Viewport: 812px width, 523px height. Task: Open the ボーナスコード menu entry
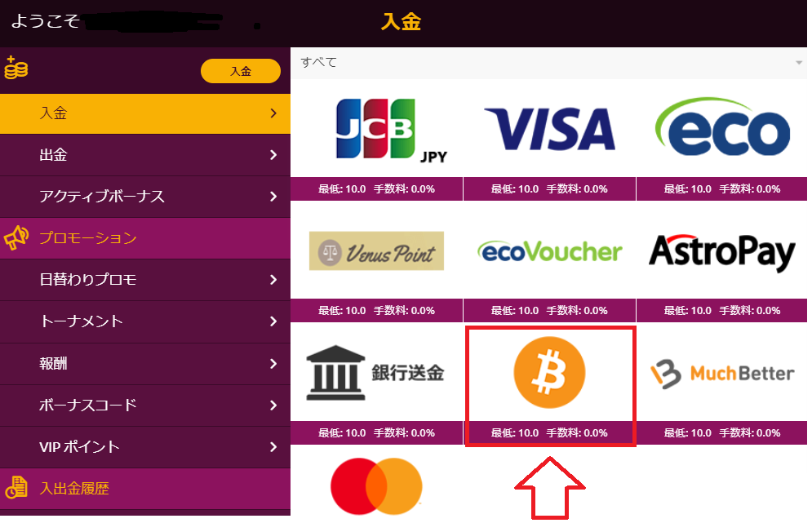tap(145, 406)
